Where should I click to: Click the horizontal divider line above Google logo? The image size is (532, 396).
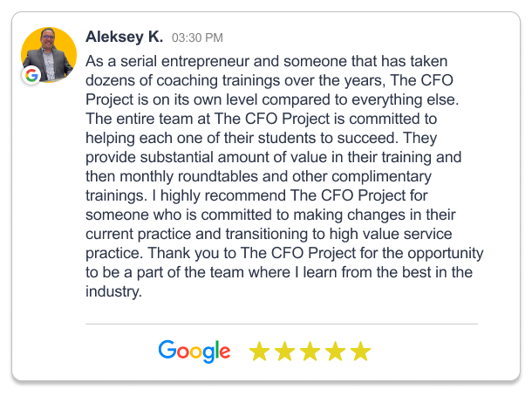coord(282,324)
